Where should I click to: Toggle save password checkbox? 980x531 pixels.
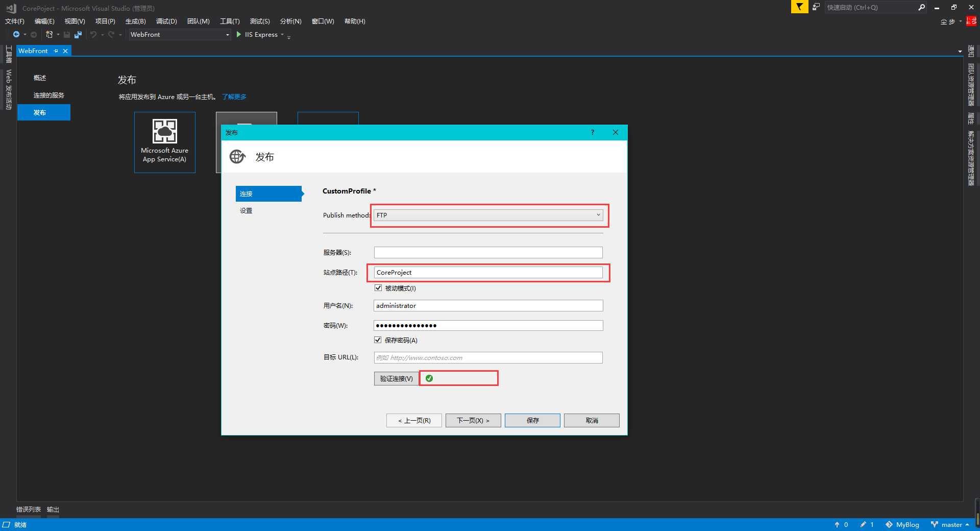[378, 340]
